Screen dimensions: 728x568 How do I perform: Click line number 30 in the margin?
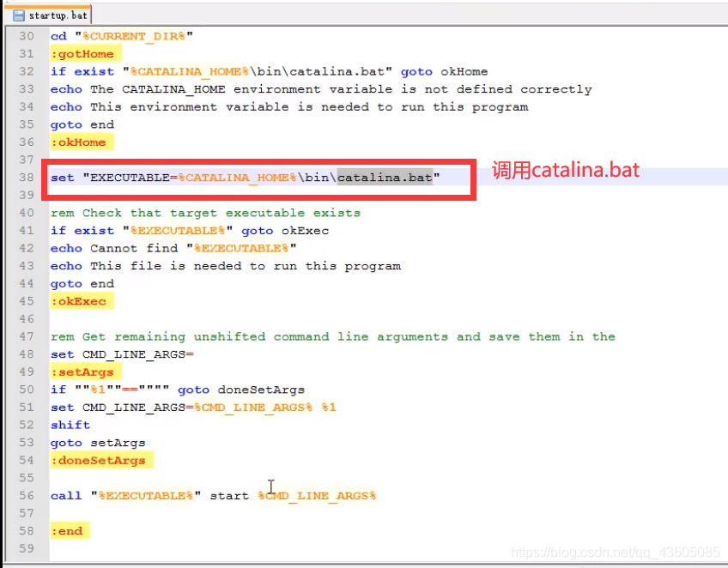(x=27, y=36)
